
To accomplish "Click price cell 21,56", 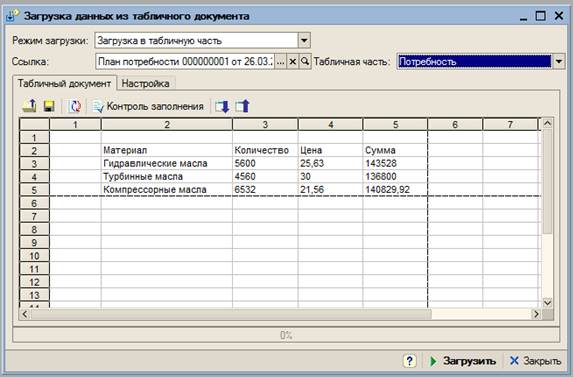I will pos(330,190).
